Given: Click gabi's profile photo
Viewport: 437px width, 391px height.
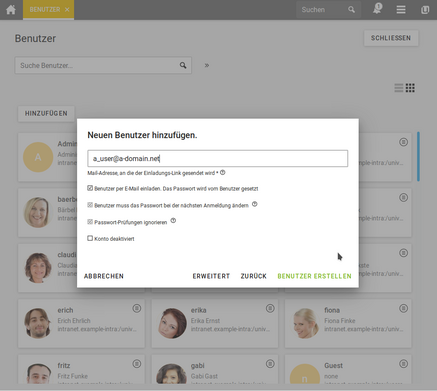Looking at the screenshot, I should (x=172, y=374).
